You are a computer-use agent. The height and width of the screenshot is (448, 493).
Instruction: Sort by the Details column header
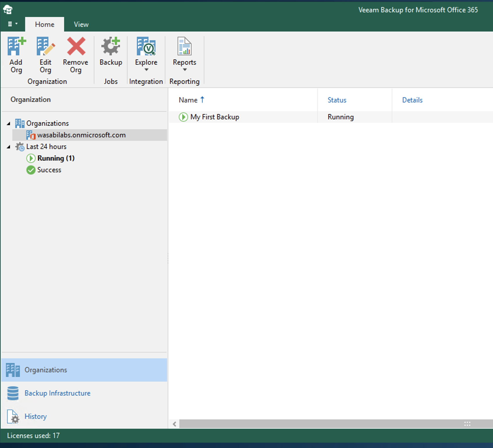click(412, 100)
